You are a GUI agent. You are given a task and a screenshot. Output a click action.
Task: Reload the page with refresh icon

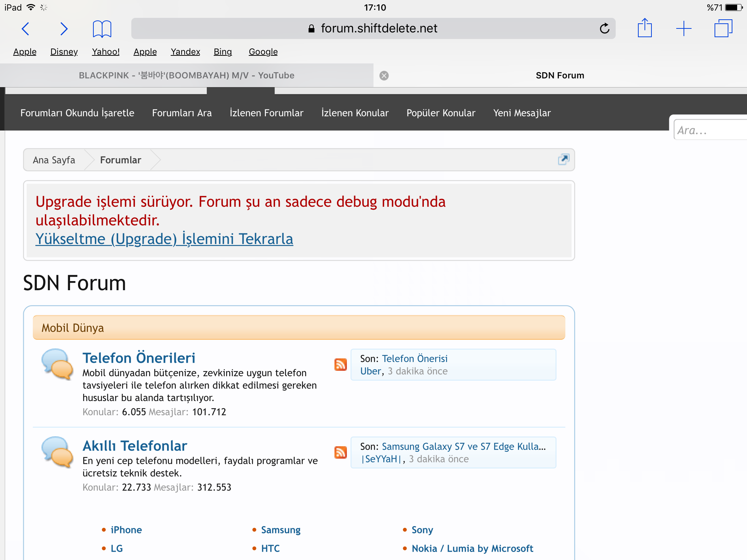click(x=604, y=28)
